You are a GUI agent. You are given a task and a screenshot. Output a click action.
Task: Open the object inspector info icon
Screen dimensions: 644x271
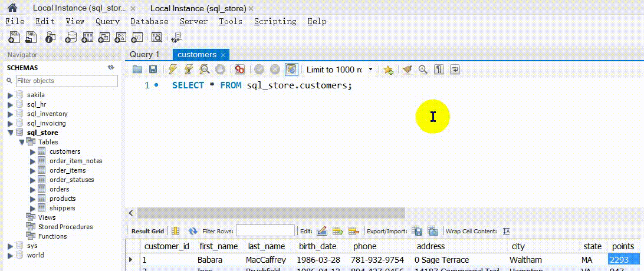(x=51, y=37)
